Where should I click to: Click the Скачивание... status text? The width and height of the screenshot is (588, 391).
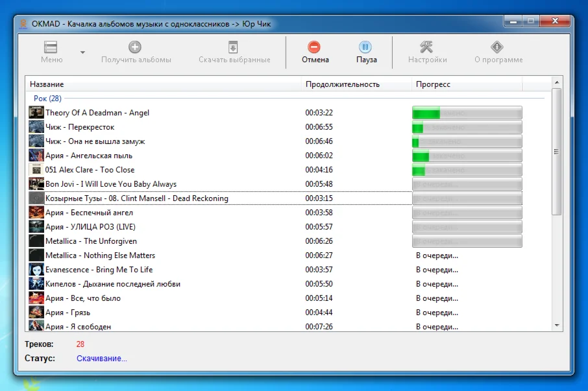pos(102,359)
